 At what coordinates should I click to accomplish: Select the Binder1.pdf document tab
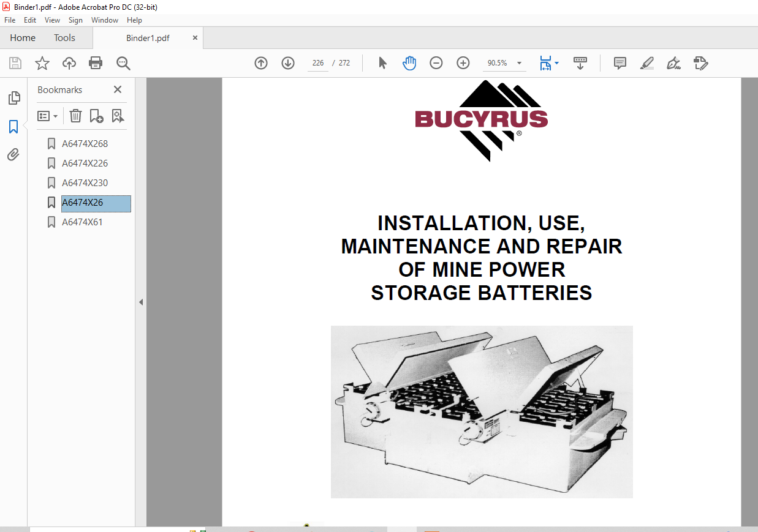[x=148, y=38]
